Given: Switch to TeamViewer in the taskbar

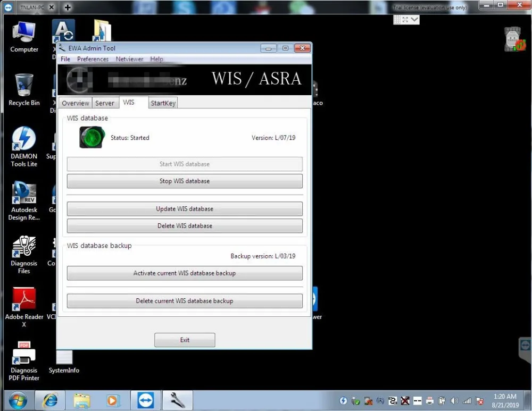Looking at the screenshot, I should [x=146, y=400].
